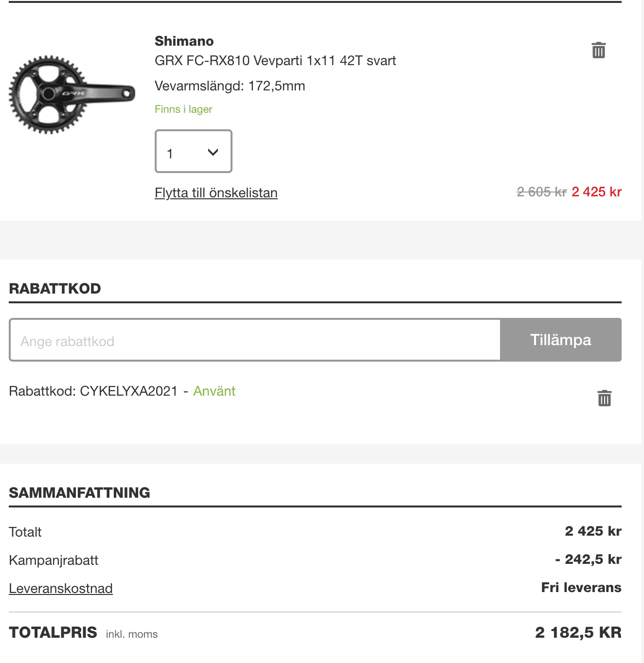This screenshot has height=663, width=644.
Task: Focus the Ange rabattkod input field
Action: [x=255, y=340]
